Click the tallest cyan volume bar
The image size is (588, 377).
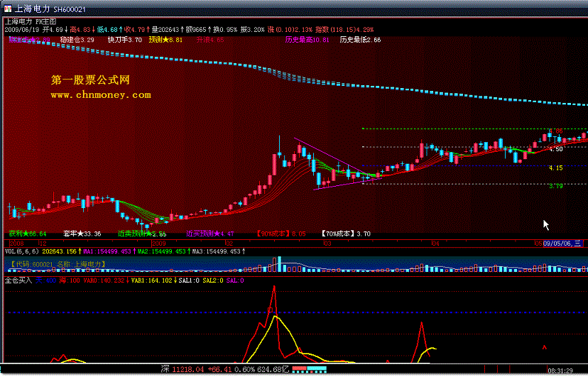[x=279, y=264]
